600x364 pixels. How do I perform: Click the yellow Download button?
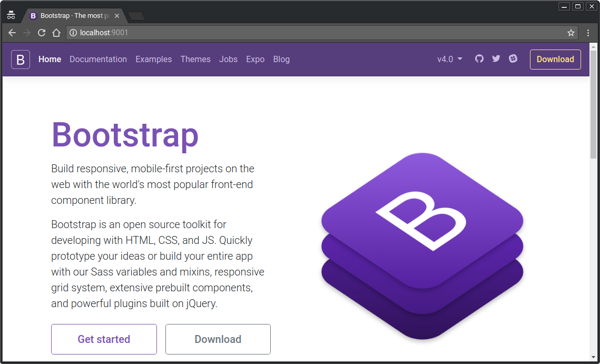555,59
